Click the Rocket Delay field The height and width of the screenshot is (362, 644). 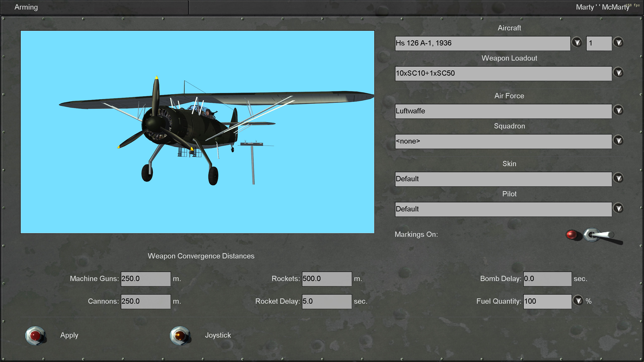point(327,301)
